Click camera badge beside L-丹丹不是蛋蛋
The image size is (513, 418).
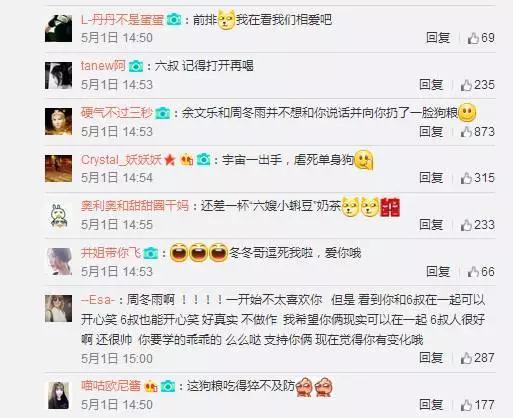(x=173, y=20)
